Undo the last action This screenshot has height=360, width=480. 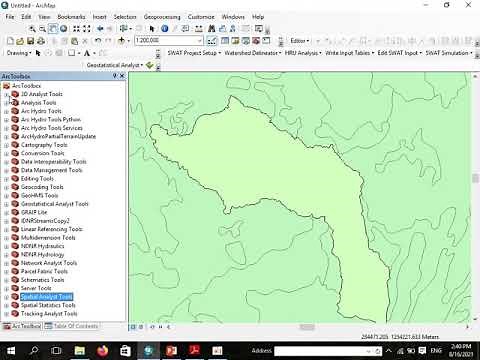[98, 41]
